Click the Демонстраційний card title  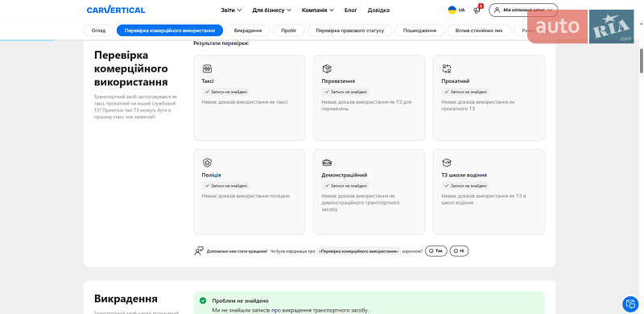click(x=345, y=175)
